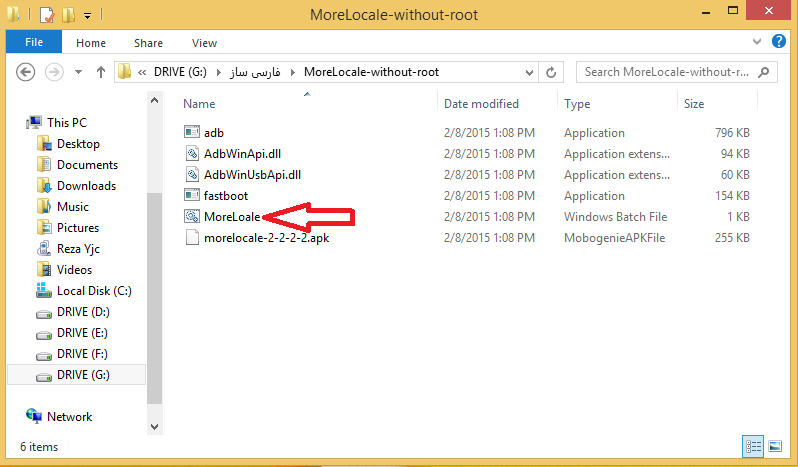Screen dimensions: 798x467
Task: Select the adb application icon
Action: [192, 132]
